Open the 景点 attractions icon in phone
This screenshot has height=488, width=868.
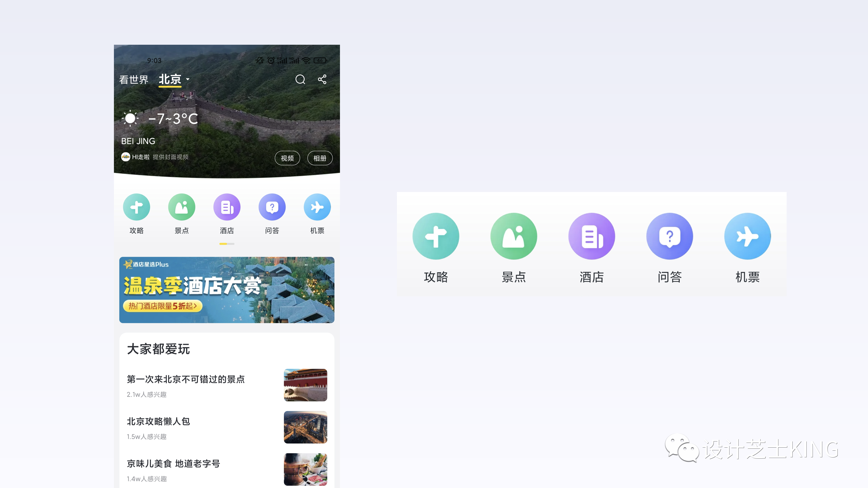pyautogui.click(x=182, y=207)
